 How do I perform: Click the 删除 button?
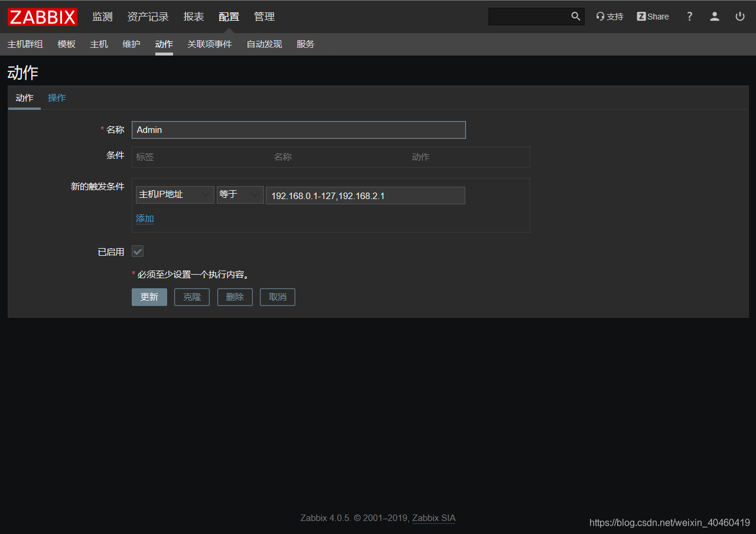tap(235, 297)
